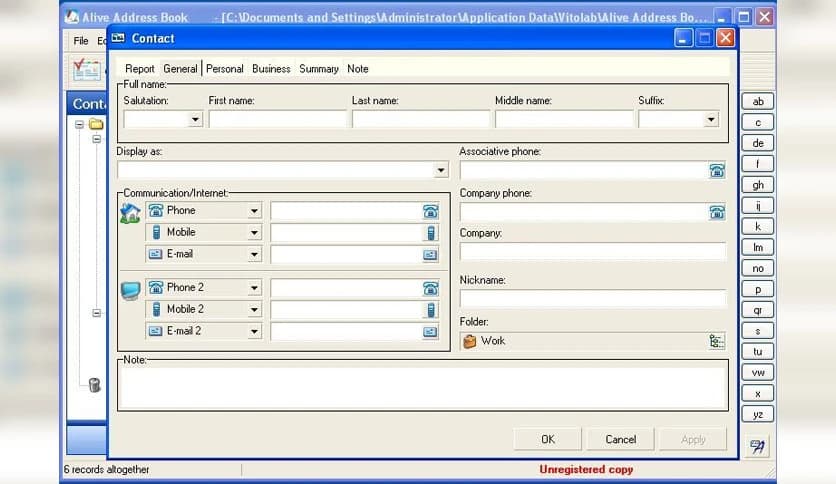Open the Mobile type dropdown arrow
Image resolution: width=836 pixels, height=484 pixels.
point(254,233)
